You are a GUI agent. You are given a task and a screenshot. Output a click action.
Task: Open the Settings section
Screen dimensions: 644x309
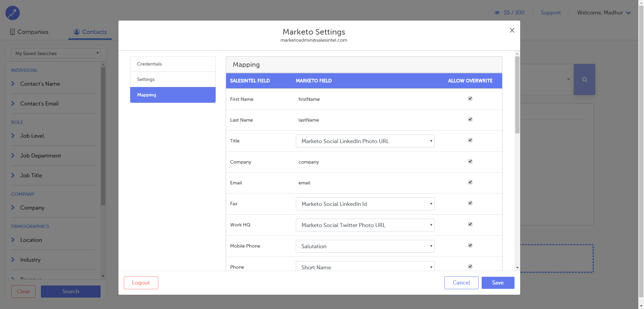click(x=173, y=79)
